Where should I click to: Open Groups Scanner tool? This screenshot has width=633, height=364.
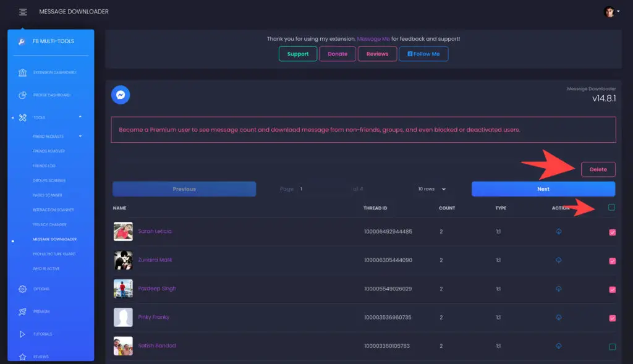49,181
